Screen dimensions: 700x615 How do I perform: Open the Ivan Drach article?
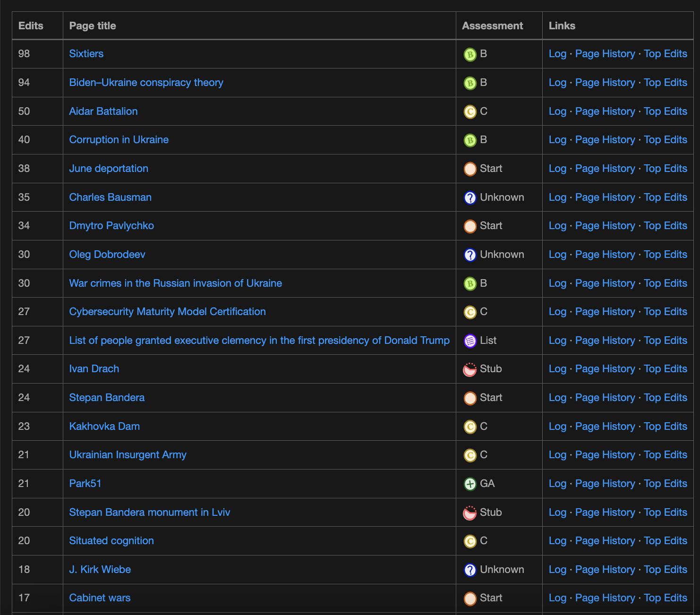(94, 369)
